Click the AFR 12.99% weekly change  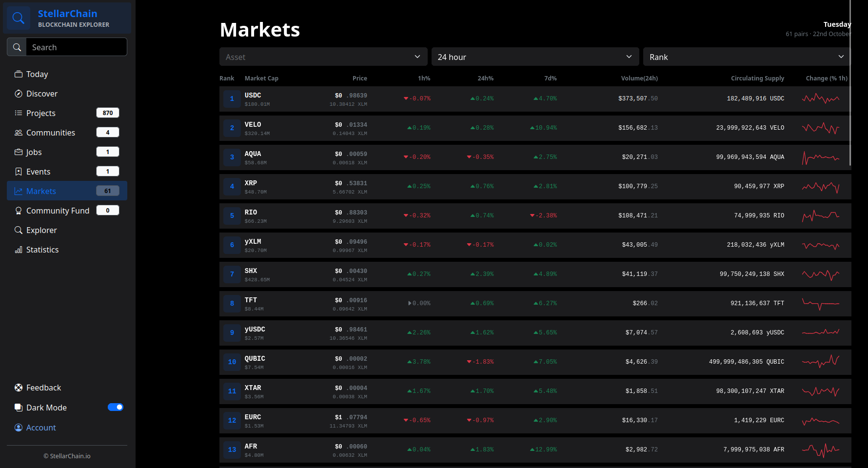point(543,449)
